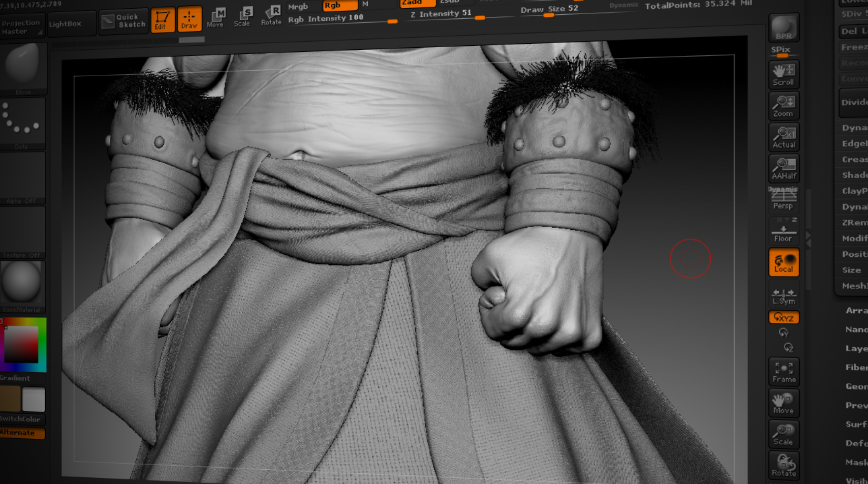The image size is (868, 484).
Task: Select the Rotate transform tool in top bar
Action: 272,15
